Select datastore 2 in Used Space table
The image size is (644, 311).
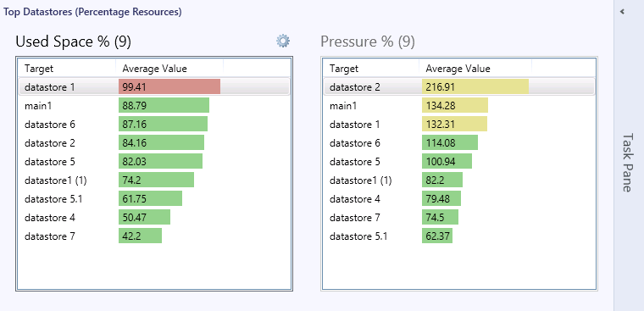pos(154,143)
